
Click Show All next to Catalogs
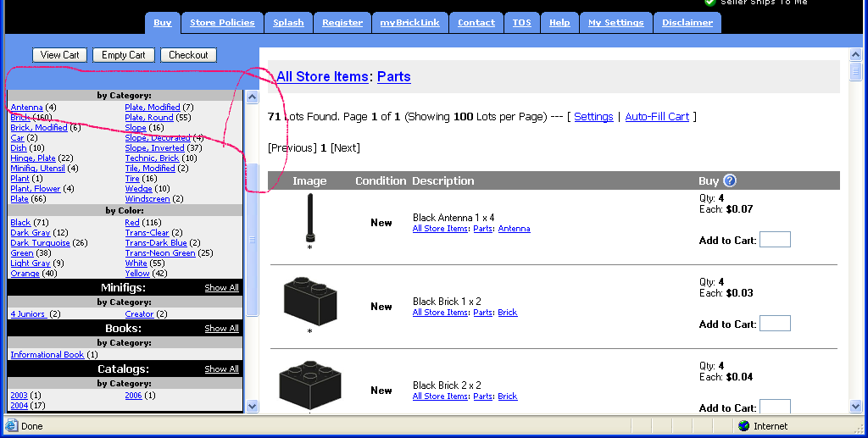pos(221,369)
